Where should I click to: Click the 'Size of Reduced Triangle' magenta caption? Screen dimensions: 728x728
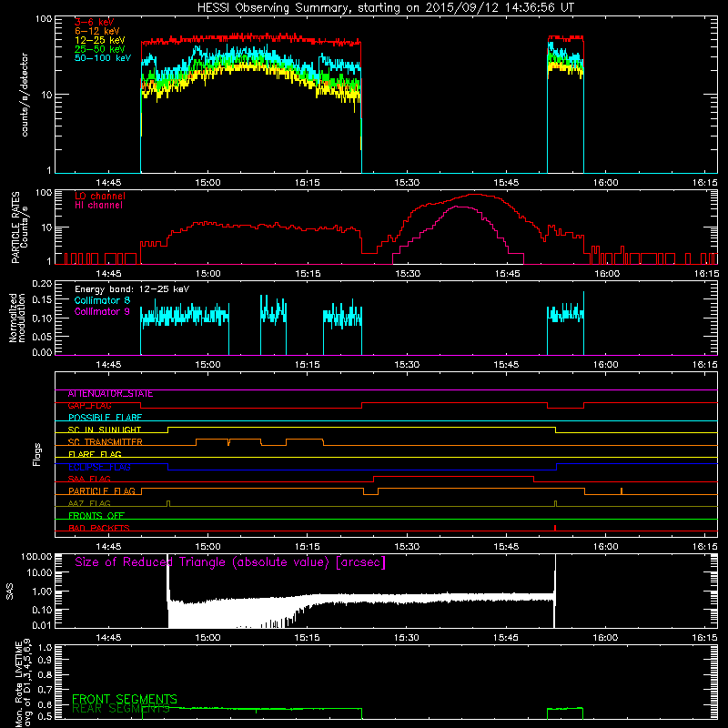pyautogui.click(x=230, y=562)
